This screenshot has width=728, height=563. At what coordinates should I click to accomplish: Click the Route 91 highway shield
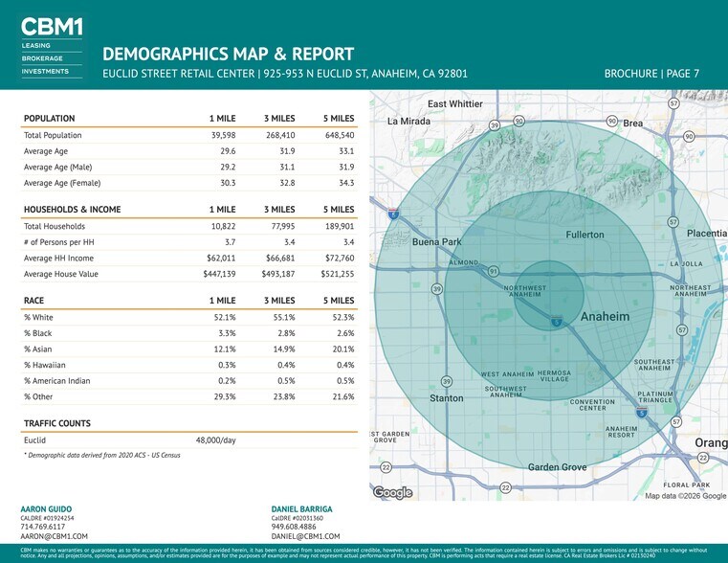click(x=493, y=272)
